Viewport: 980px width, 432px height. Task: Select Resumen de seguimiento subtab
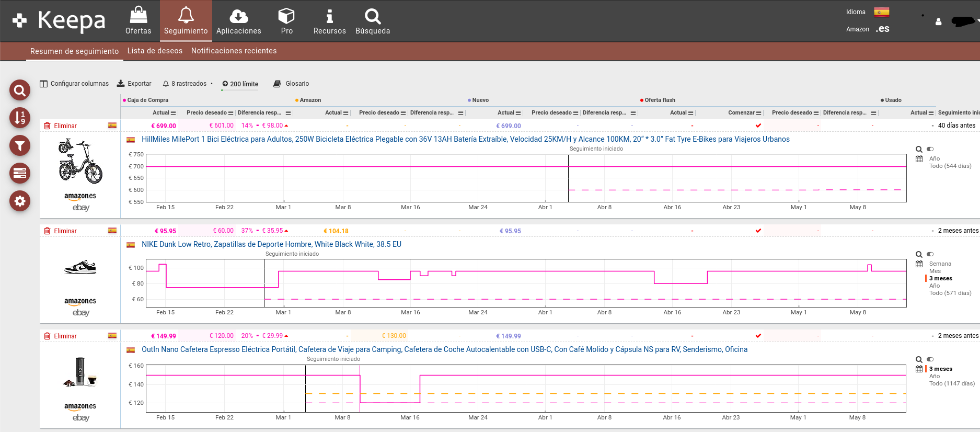coord(75,51)
